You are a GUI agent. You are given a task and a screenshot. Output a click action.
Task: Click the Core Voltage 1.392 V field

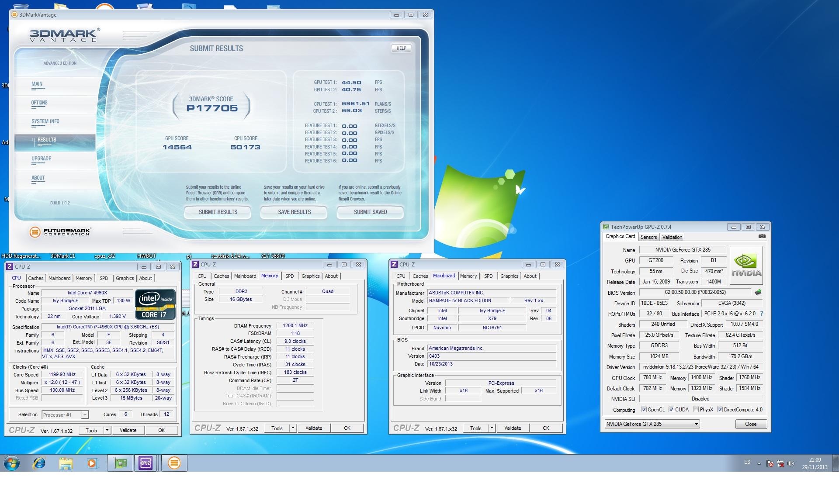pyautogui.click(x=118, y=316)
